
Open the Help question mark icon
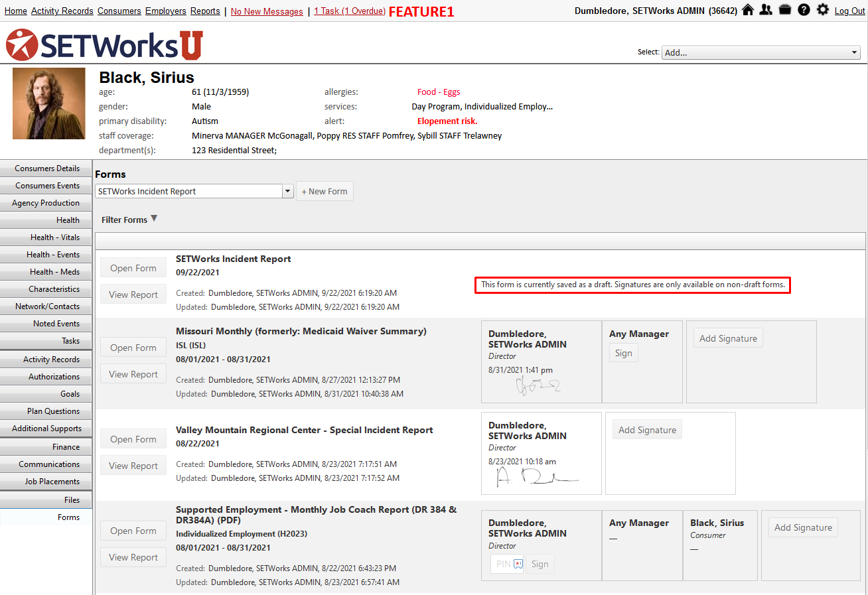[x=804, y=10]
